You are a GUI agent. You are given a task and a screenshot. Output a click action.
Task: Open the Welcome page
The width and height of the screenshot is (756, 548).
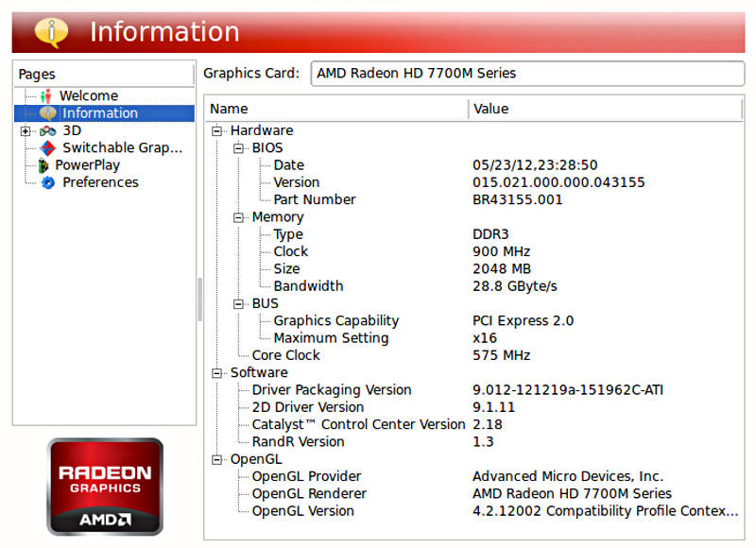coord(89,96)
